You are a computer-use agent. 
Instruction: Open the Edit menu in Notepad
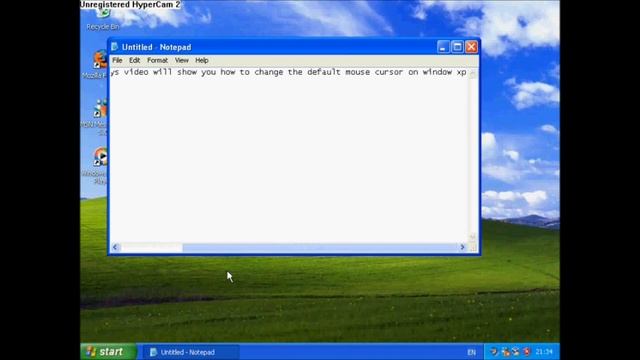point(134,60)
